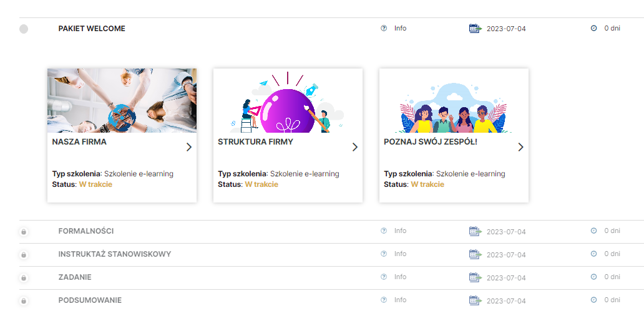Viewport: 644px width, 324px height.
Task: Open the NASZA FIRMA training title
Action: (x=79, y=142)
